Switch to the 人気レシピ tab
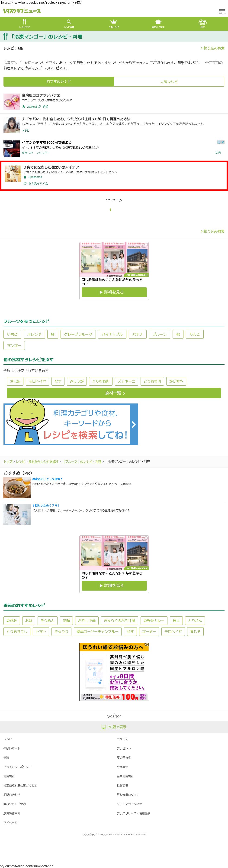 169,81
